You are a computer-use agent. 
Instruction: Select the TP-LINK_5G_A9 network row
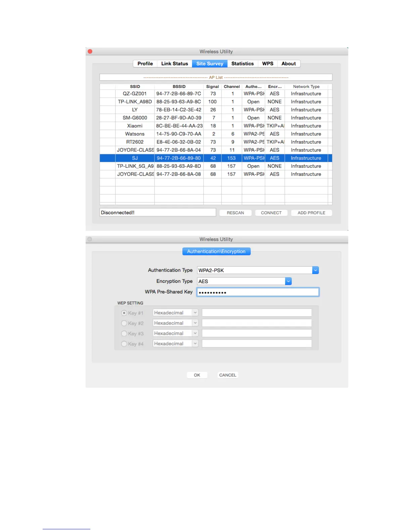point(216,166)
